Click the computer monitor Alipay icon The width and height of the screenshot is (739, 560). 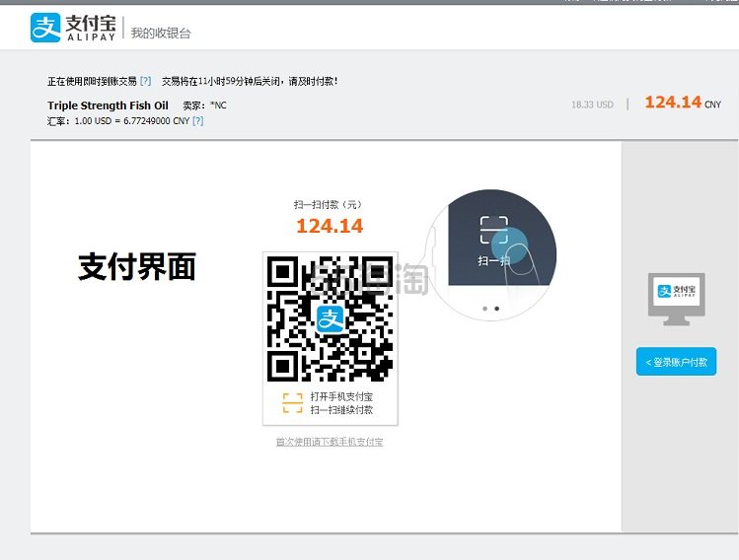click(676, 299)
